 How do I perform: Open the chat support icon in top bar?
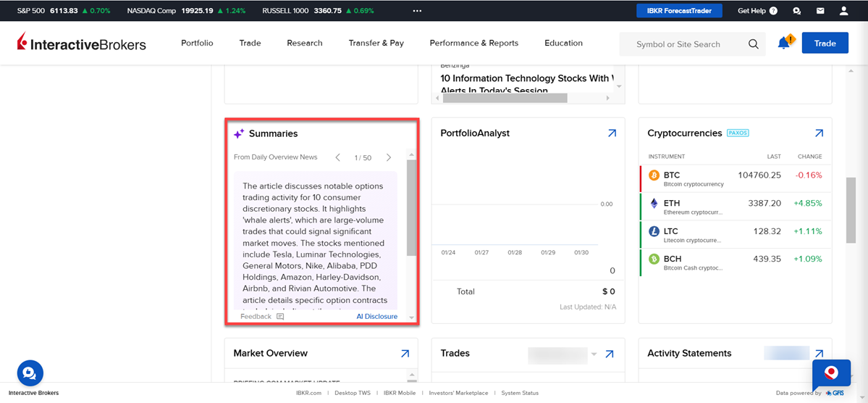pyautogui.click(x=796, y=11)
